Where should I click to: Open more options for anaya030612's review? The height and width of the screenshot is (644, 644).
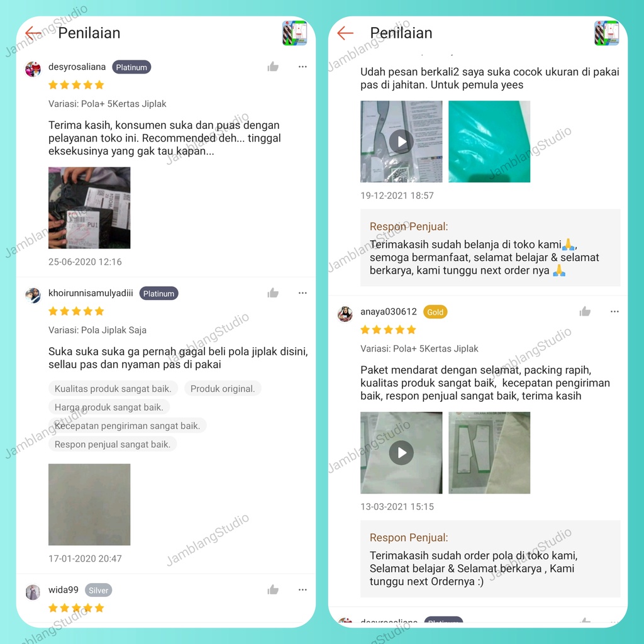614,311
